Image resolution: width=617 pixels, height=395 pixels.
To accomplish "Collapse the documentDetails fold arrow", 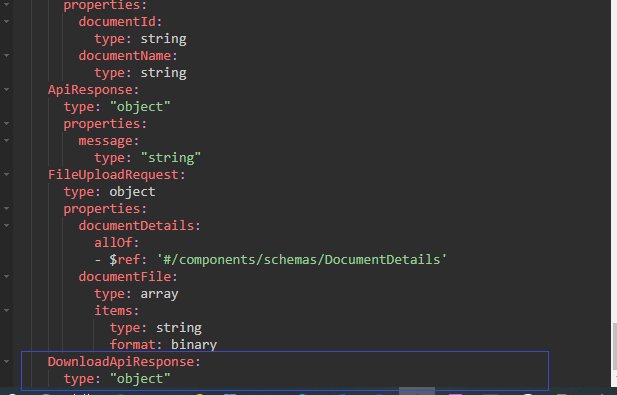I will pyautogui.click(x=7, y=225).
